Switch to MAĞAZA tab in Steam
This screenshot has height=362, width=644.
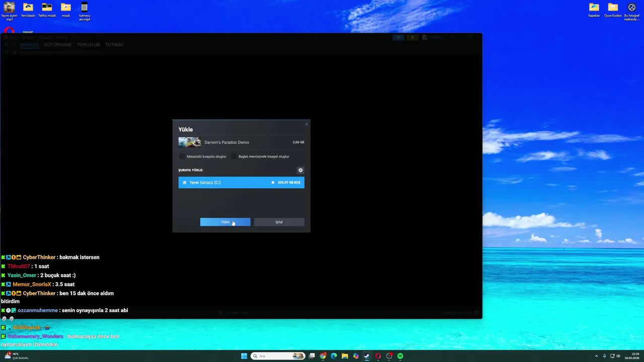pyautogui.click(x=29, y=45)
